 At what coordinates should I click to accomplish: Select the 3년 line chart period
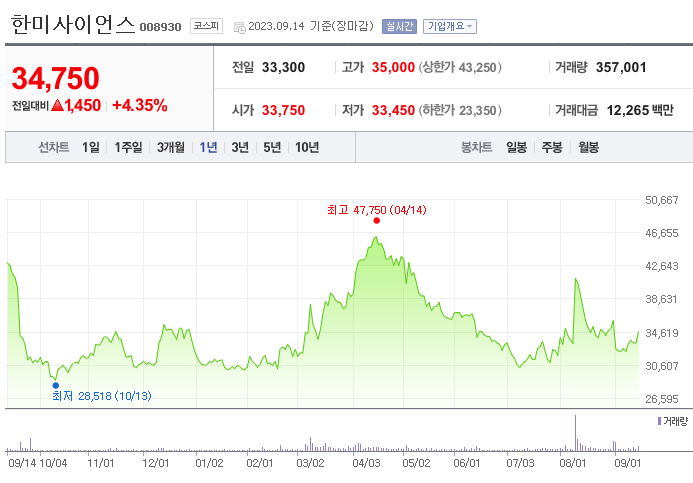(240, 147)
